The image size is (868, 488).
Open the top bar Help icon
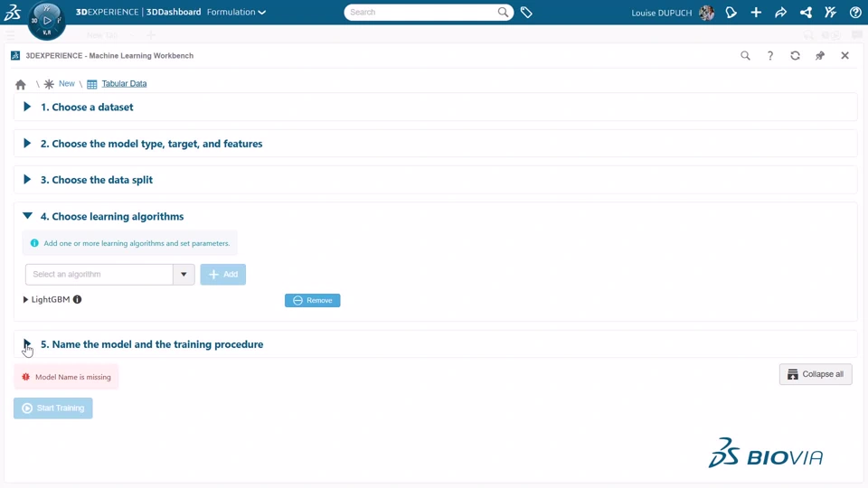click(855, 12)
